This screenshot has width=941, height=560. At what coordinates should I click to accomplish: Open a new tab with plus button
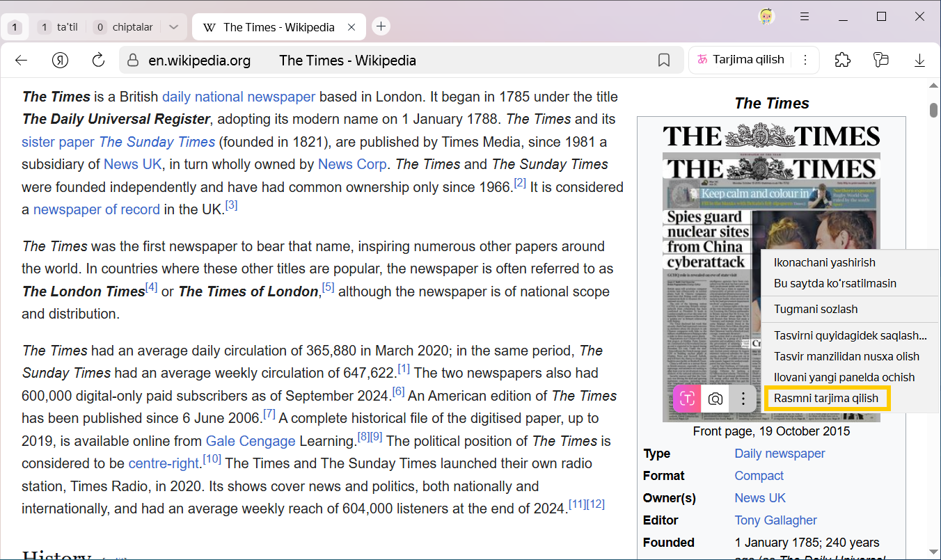click(381, 27)
